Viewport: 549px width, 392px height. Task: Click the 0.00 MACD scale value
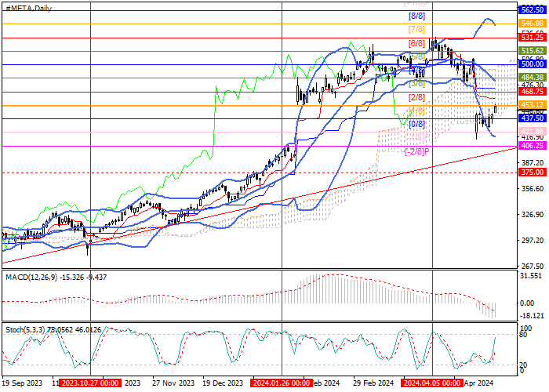coord(527,303)
